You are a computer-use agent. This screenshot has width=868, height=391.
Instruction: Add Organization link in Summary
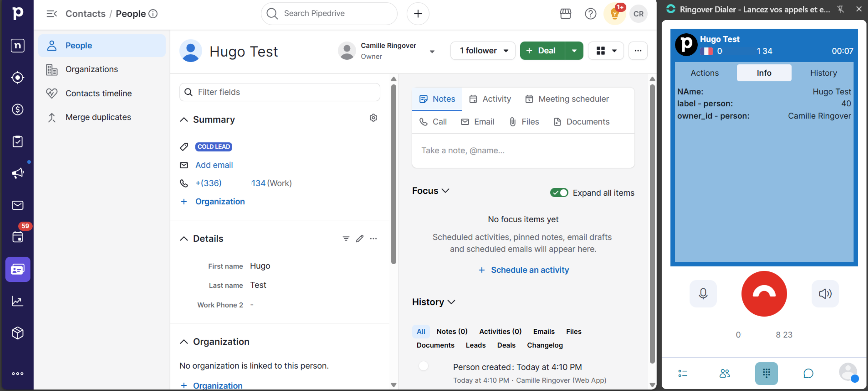point(220,201)
